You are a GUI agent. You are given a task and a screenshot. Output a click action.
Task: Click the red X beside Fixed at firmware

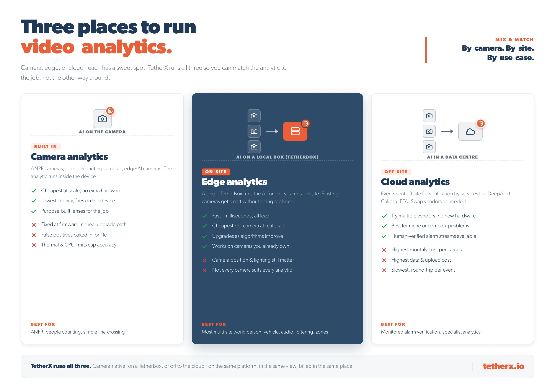point(34,225)
